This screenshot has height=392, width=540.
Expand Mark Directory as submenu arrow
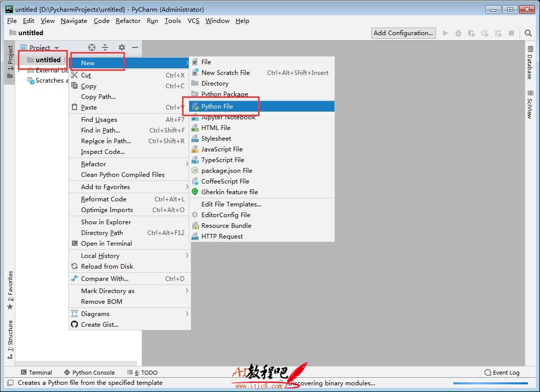pos(187,291)
